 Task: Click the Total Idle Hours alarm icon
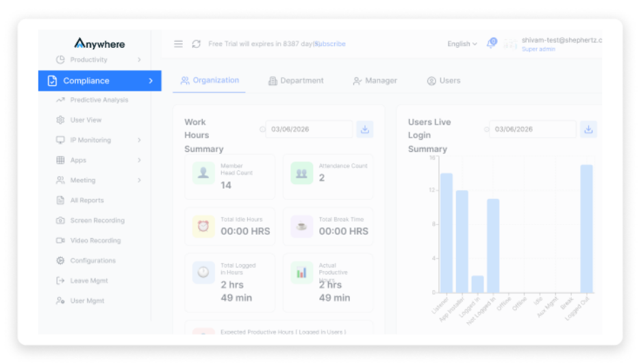pos(203,226)
